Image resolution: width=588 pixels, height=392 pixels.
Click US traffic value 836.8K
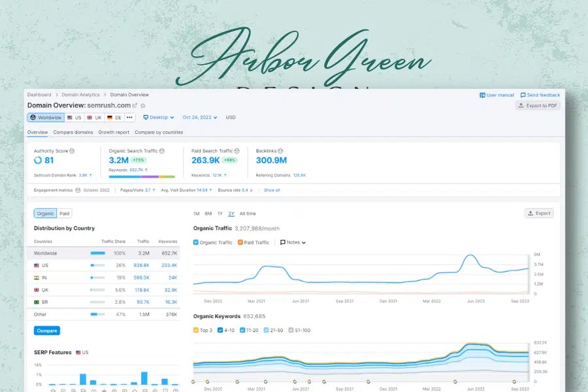coord(141,265)
